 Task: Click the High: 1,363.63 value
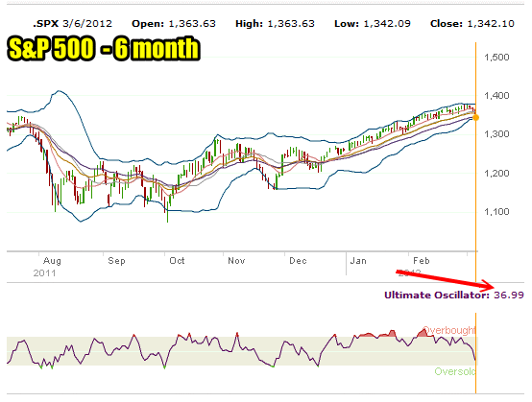[276, 24]
